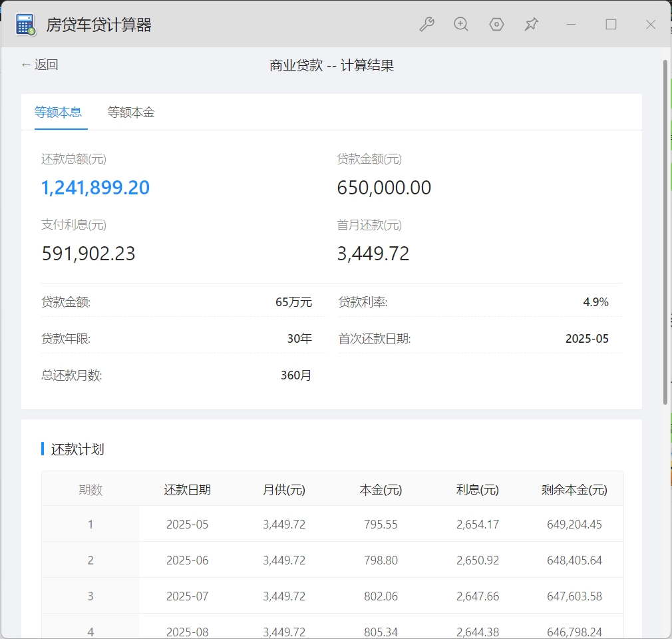Click interest cell 2,647.66
672x639 pixels.
pos(478,596)
